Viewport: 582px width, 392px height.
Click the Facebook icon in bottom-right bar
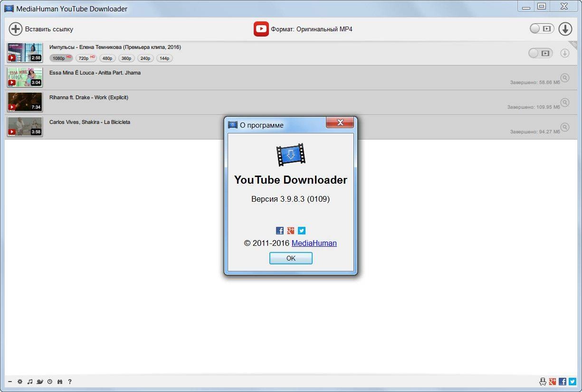[x=563, y=382]
